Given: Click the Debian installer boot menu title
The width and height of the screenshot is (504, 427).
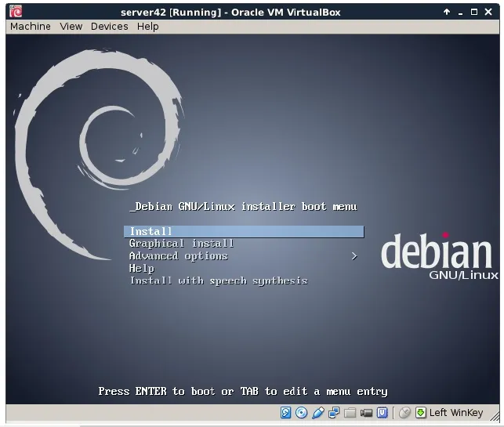Looking at the screenshot, I should [x=243, y=207].
